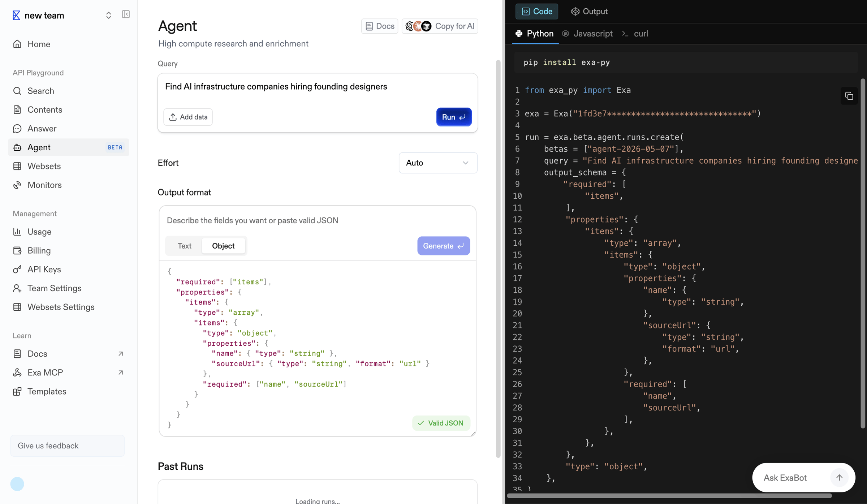The width and height of the screenshot is (867, 504).
Task: Click the horizontal code scrollbar
Action: coord(669,496)
